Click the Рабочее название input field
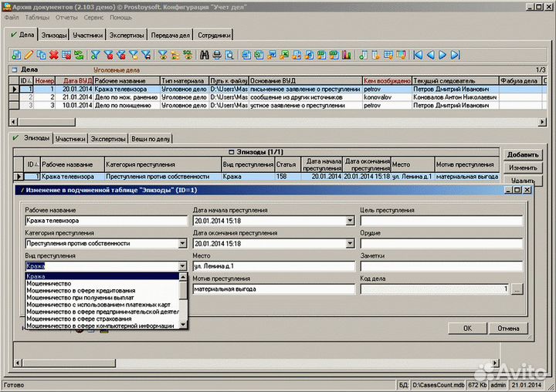The height and width of the screenshot is (392, 556). coord(105,221)
